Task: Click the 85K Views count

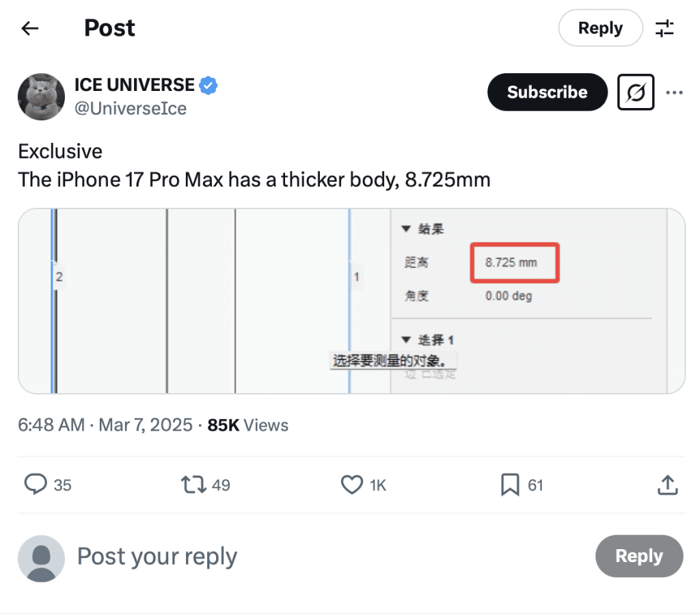Action: tap(247, 425)
